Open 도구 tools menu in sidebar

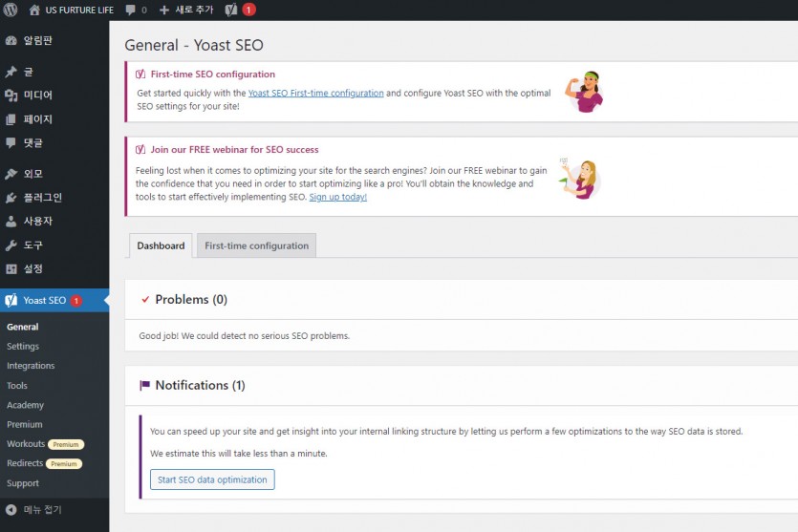point(32,245)
